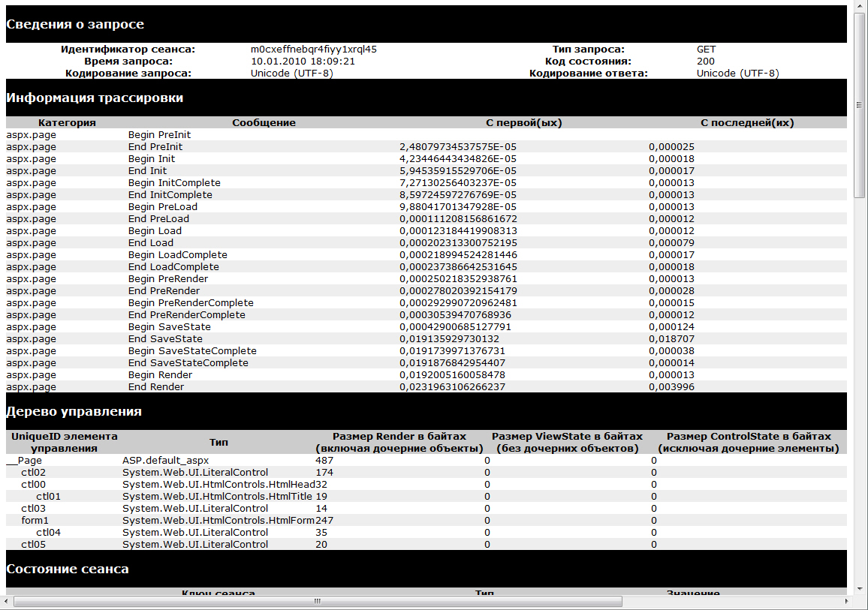Click the 'End SaveStateComplete' trace message
Image resolution: width=868 pixels, height=610 pixels.
click(188, 363)
